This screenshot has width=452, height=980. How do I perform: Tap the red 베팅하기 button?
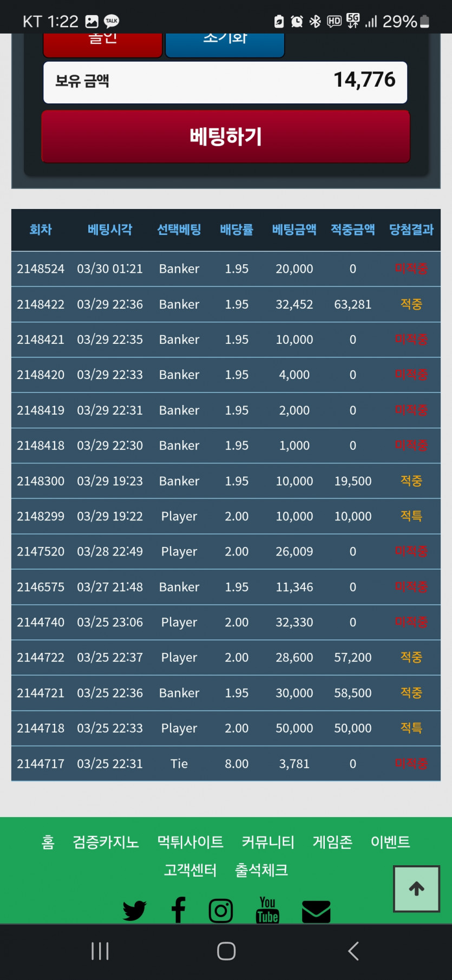pos(226,136)
